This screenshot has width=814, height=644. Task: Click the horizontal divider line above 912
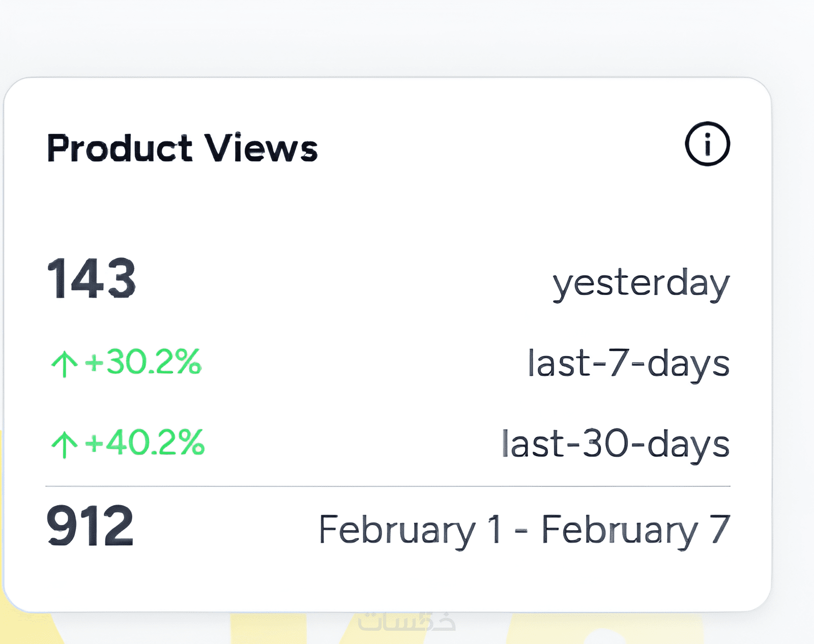(388, 486)
